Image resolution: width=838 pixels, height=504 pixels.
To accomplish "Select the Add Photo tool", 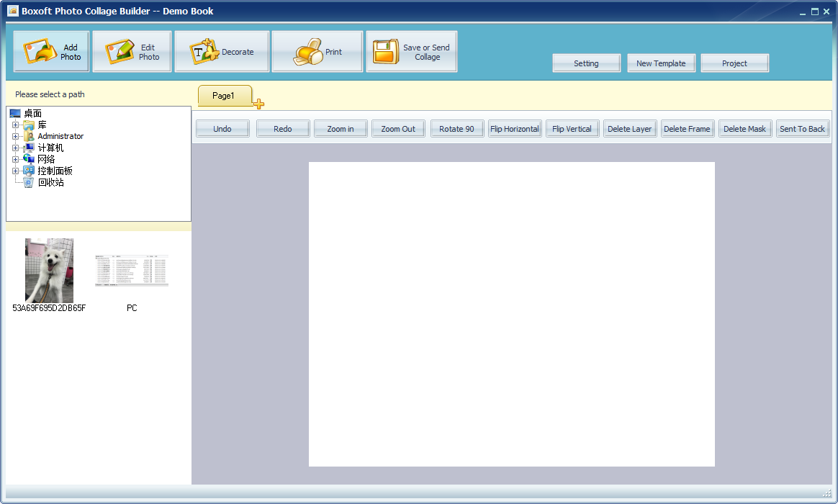I will click(x=50, y=50).
